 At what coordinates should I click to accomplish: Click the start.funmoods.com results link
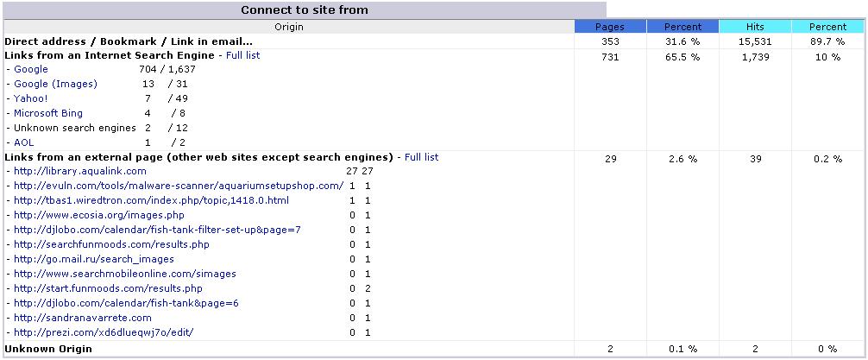point(108,288)
